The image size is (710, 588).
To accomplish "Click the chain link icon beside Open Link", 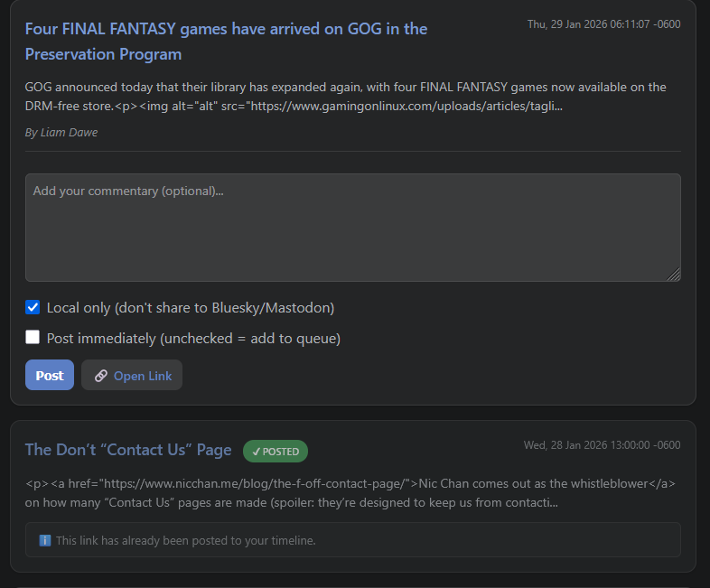I will point(101,376).
